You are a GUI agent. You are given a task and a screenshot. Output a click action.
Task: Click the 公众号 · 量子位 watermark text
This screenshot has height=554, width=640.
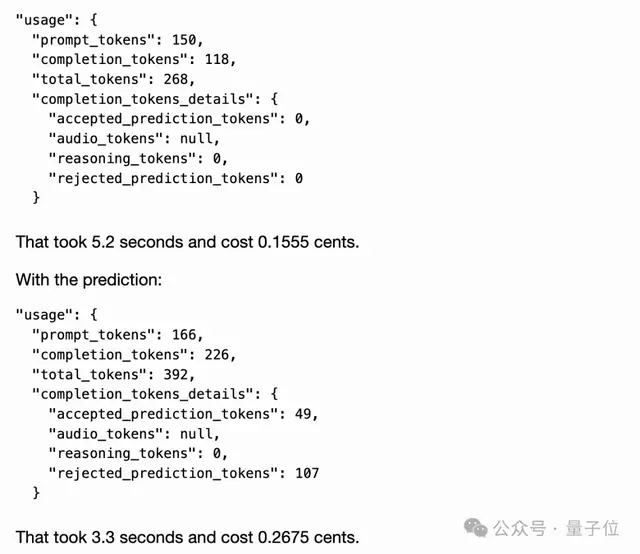coord(560,528)
